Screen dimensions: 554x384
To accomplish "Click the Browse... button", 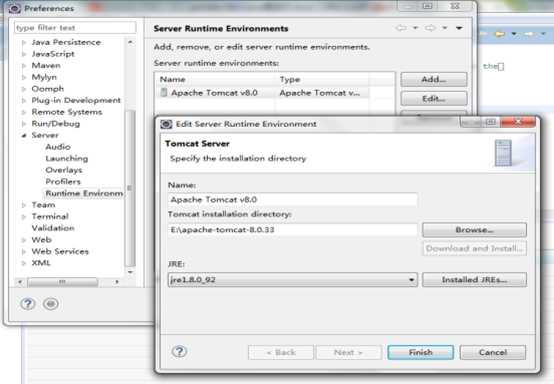I will coord(474,230).
